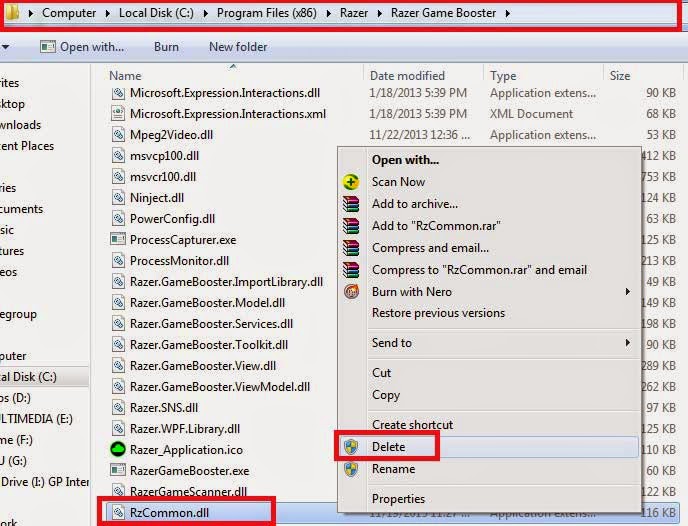The width and height of the screenshot is (688, 526).
Task: Select Razer.GameBooster.ViewModel.dll file name
Action: click(x=220, y=386)
